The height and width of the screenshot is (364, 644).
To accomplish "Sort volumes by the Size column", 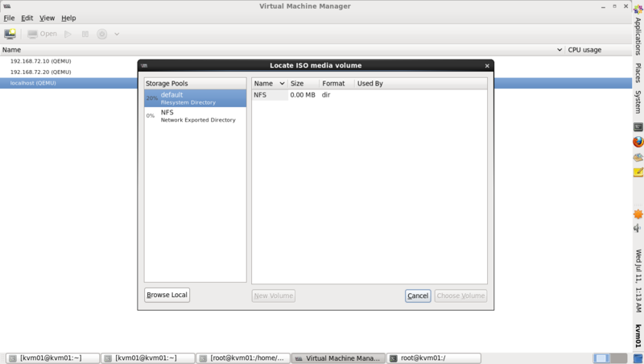I will pos(303,84).
